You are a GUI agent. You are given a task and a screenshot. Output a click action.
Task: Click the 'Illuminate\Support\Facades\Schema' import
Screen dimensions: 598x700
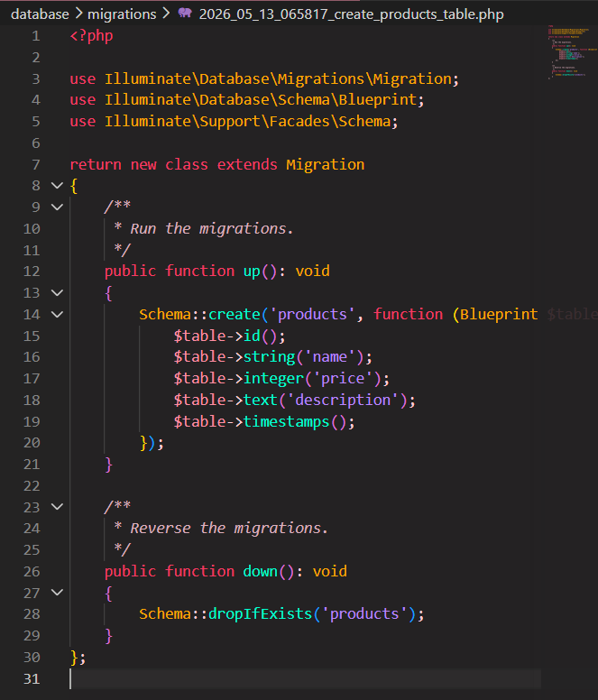[x=248, y=121]
